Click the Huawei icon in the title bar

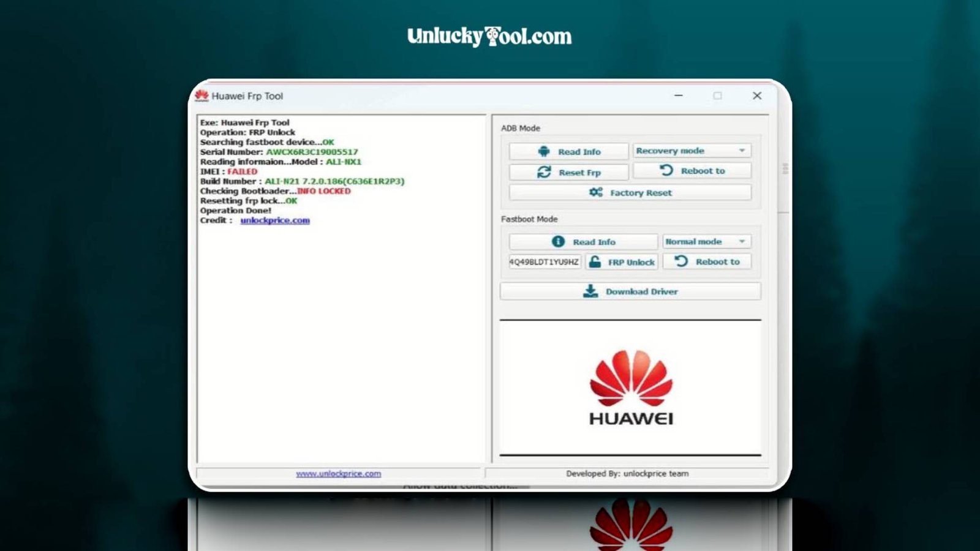coord(202,96)
